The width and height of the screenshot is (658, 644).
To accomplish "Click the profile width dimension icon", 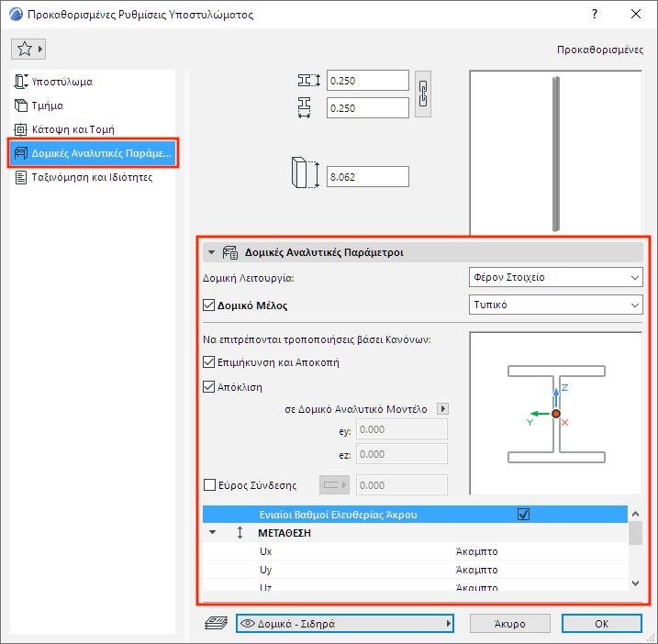I will (x=305, y=108).
